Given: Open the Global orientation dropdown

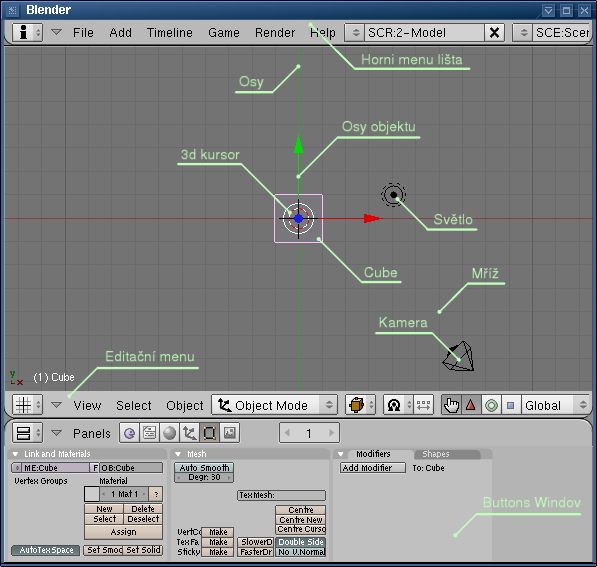Looking at the screenshot, I should [555, 405].
